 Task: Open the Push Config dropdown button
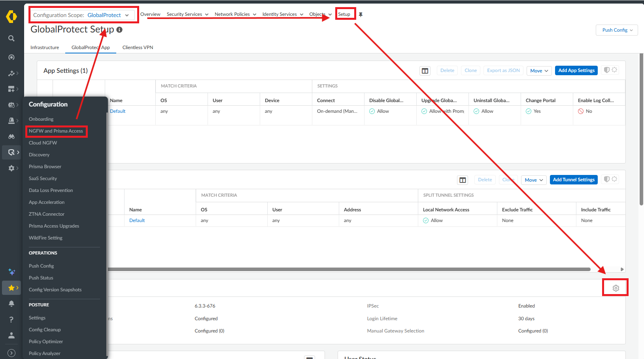point(617,30)
